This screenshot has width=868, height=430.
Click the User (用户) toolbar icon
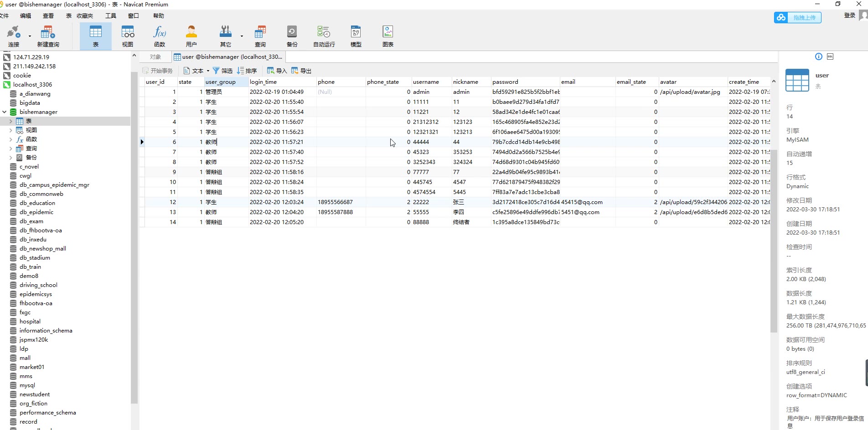[191, 36]
